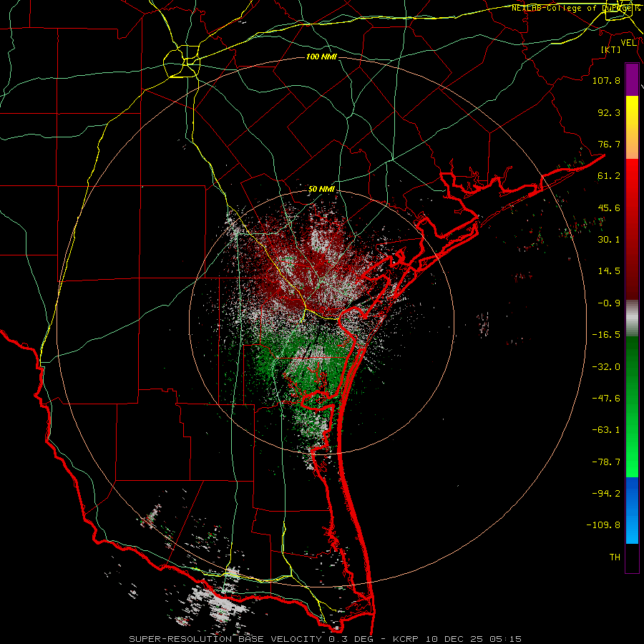Viewport: 644px width, 644px height.
Task: Click the -47.6 velocity scale value
Action: tap(606, 399)
